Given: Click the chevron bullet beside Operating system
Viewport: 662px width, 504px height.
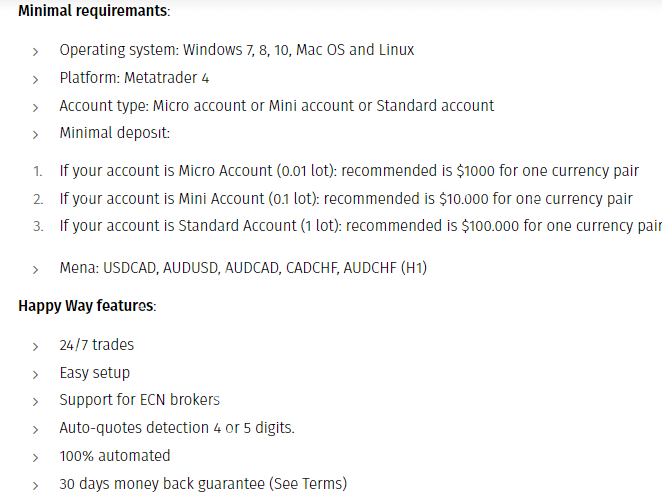Looking at the screenshot, I should [x=36, y=50].
